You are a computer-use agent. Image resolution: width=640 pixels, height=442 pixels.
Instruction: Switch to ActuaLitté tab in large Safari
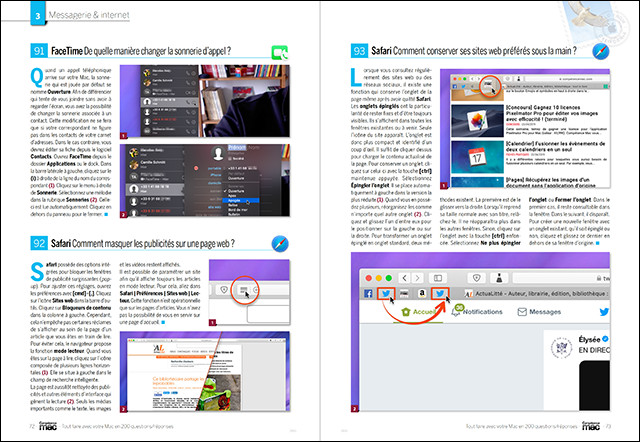pyautogui.click(x=536, y=293)
